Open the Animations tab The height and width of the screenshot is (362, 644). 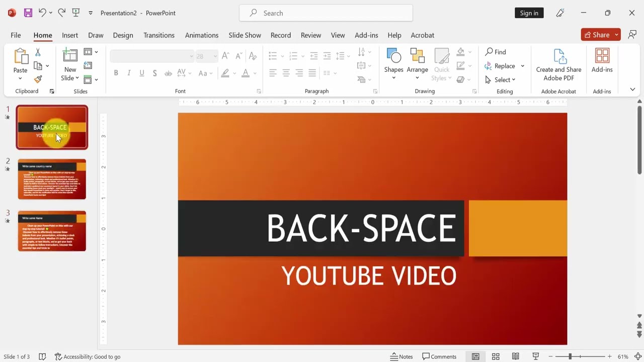pyautogui.click(x=201, y=35)
